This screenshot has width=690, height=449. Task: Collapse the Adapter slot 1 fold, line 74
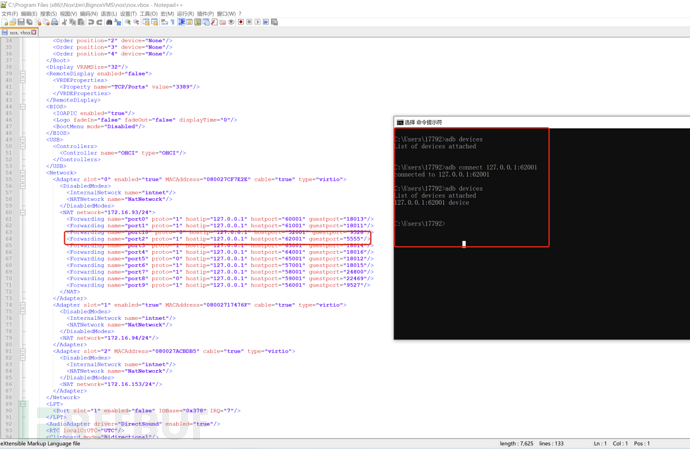(x=23, y=305)
